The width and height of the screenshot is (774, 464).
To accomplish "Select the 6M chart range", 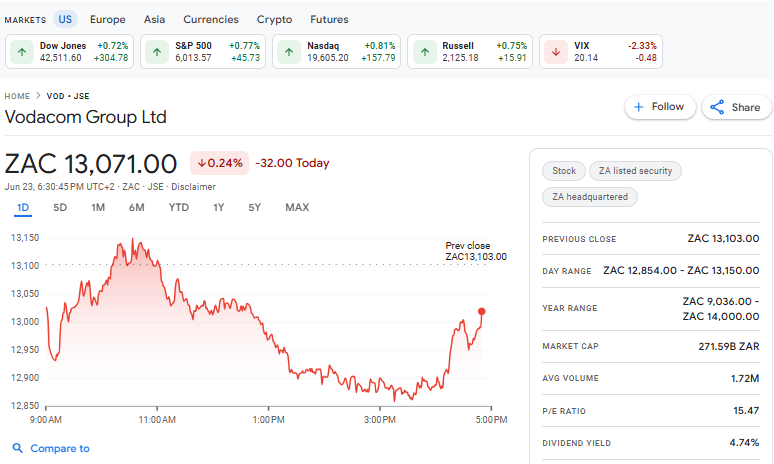I will click(137, 207).
